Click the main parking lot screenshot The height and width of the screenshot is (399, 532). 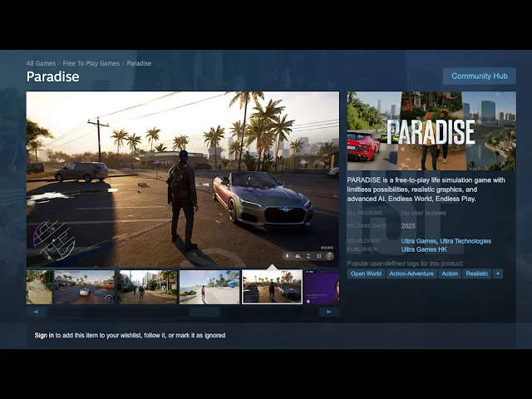coord(183,180)
